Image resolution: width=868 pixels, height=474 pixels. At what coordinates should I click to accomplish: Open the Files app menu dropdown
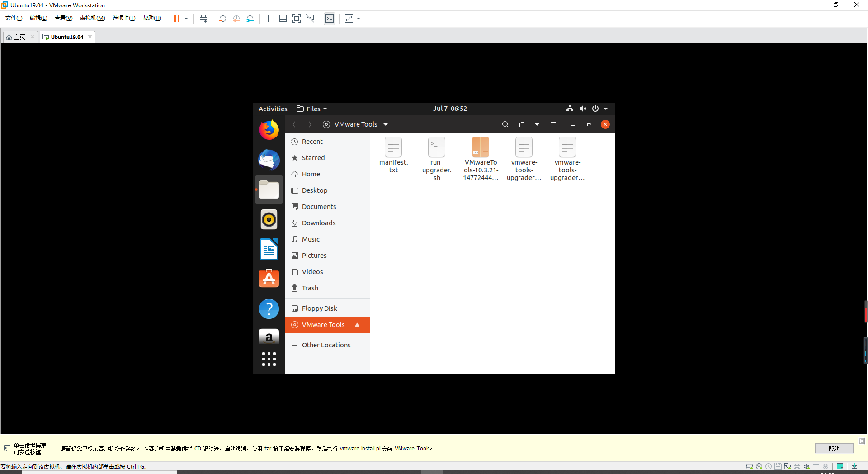(x=312, y=109)
